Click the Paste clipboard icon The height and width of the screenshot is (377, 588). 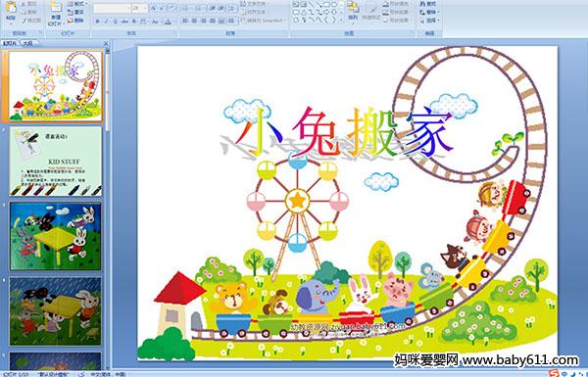pos(11,8)
